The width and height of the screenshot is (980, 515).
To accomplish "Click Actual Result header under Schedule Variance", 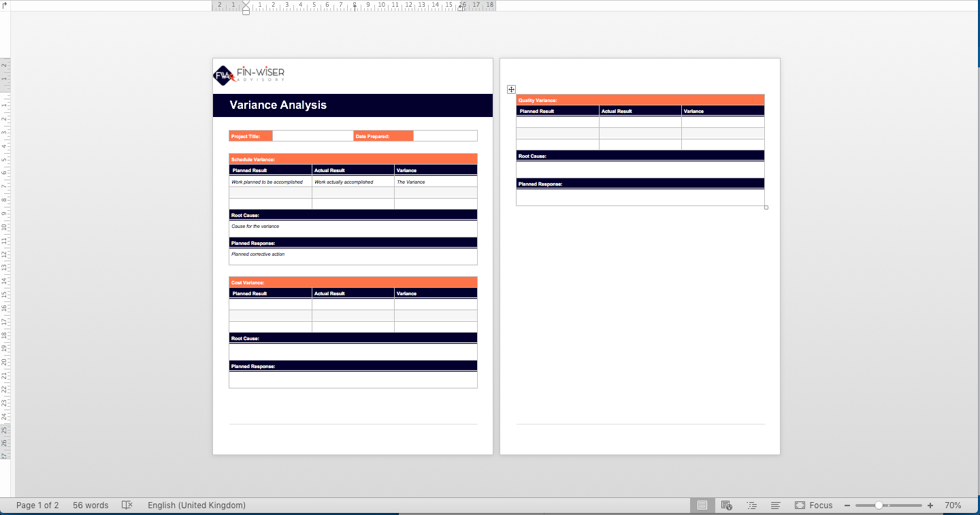I will click(x=353, y=170).
